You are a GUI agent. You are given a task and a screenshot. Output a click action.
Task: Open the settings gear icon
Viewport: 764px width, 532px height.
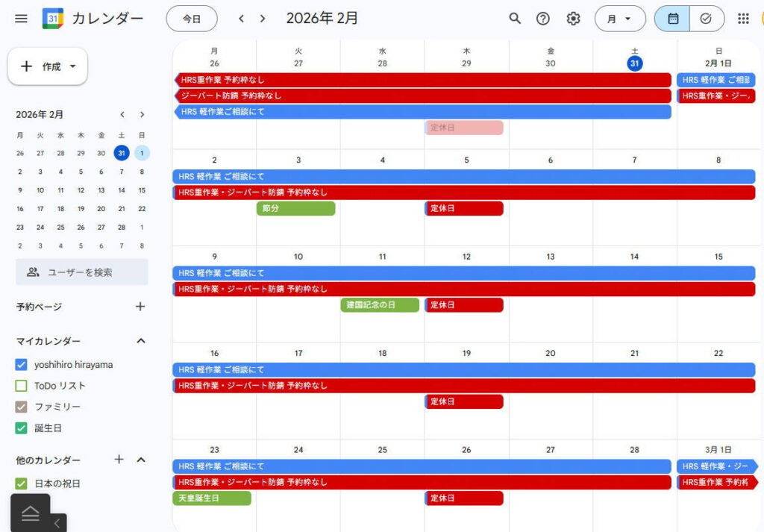pyautogui.click(x=573, y=19)
